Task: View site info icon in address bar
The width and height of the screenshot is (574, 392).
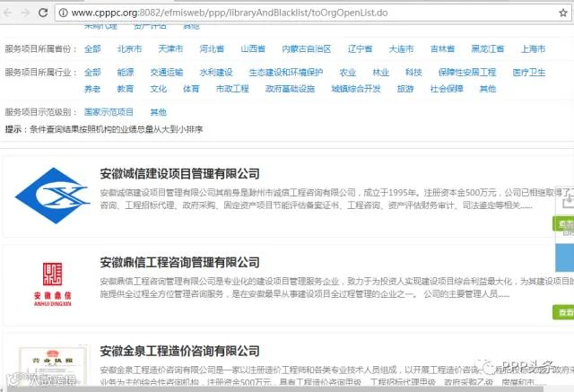Action: point(64,13)
